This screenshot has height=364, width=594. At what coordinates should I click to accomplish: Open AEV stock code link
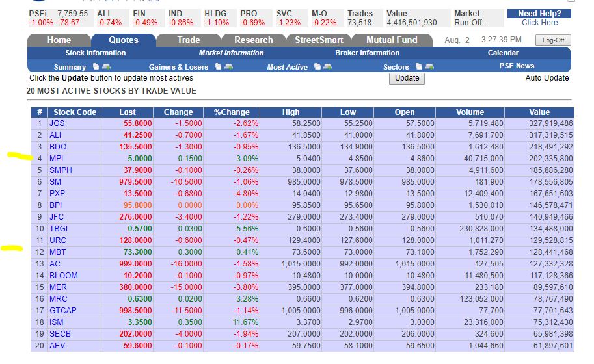pyautogui.click(x=57, y=346)
